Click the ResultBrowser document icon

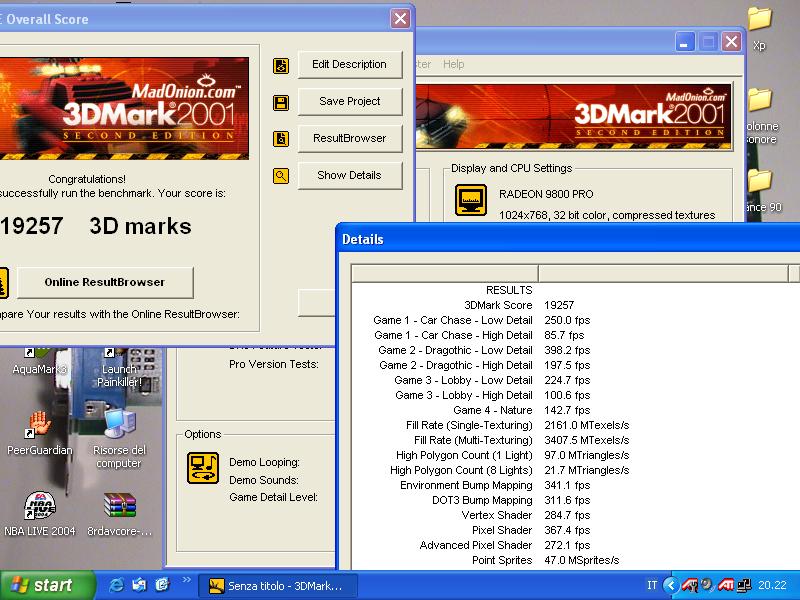pos(281,139)
